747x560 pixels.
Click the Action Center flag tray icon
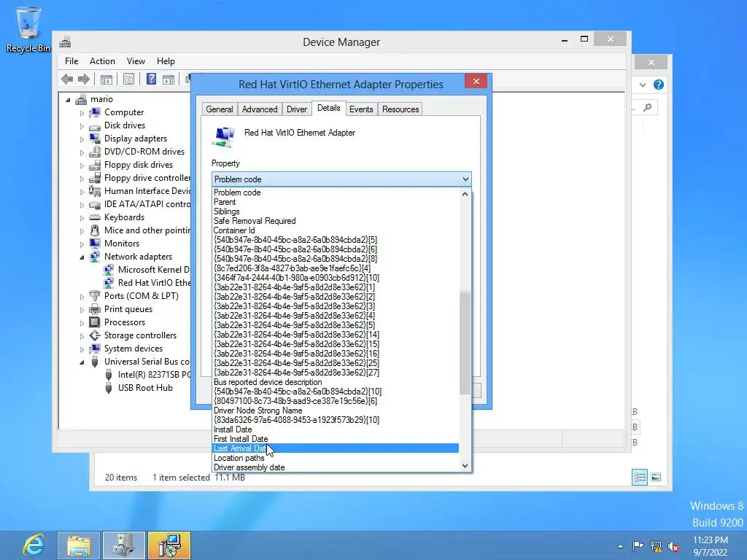[x=638, y=545]
